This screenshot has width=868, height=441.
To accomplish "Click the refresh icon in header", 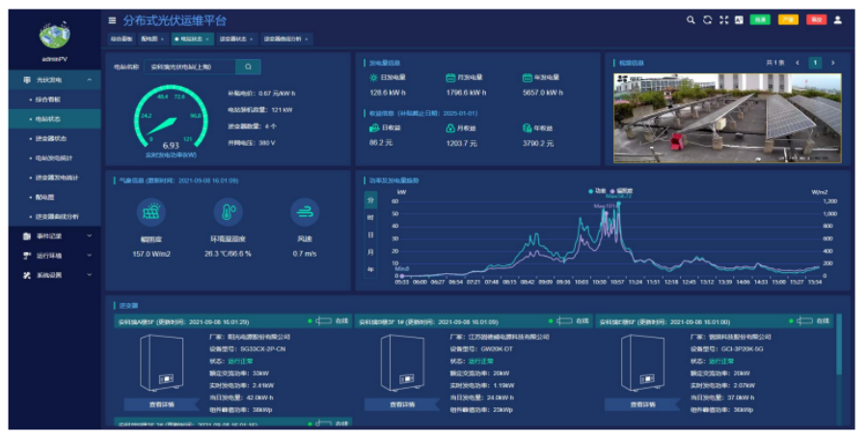I will (708, 20).
